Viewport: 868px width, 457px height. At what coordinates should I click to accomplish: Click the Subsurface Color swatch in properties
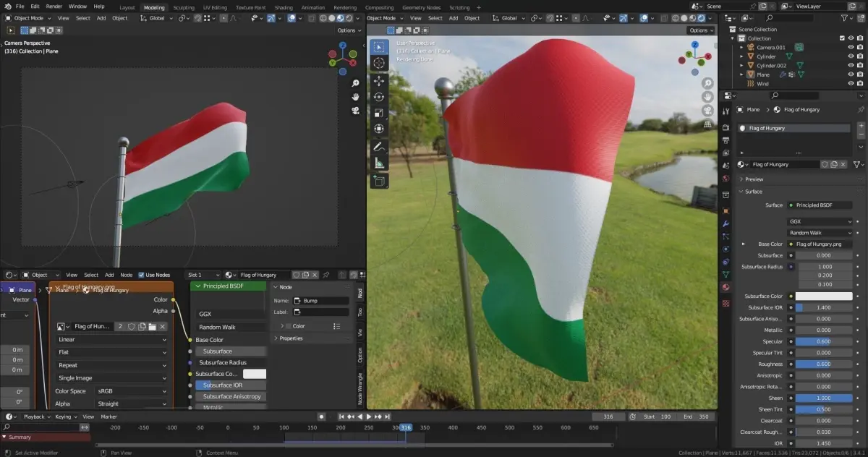click(x=824, y=296)
